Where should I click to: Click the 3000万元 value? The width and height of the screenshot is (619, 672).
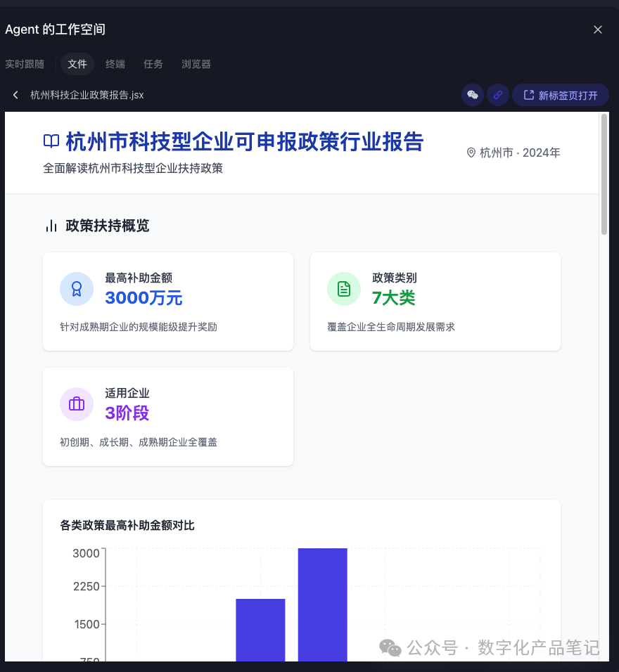(143, 298)
